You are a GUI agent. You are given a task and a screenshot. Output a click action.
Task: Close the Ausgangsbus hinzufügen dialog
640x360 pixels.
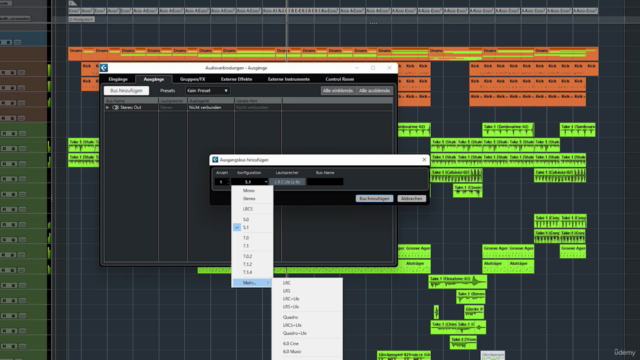[x=424, y=160]
